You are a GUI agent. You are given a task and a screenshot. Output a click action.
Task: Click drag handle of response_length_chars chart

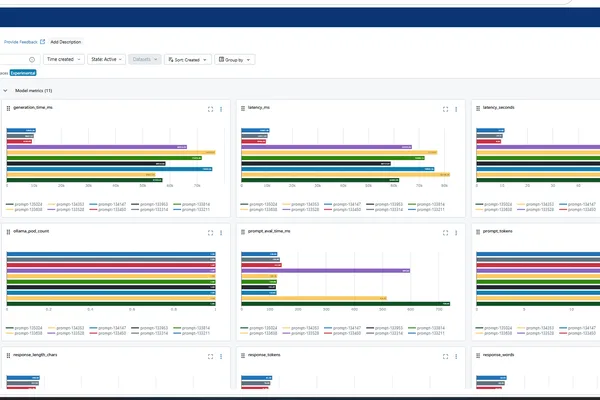tap(8, 356)
